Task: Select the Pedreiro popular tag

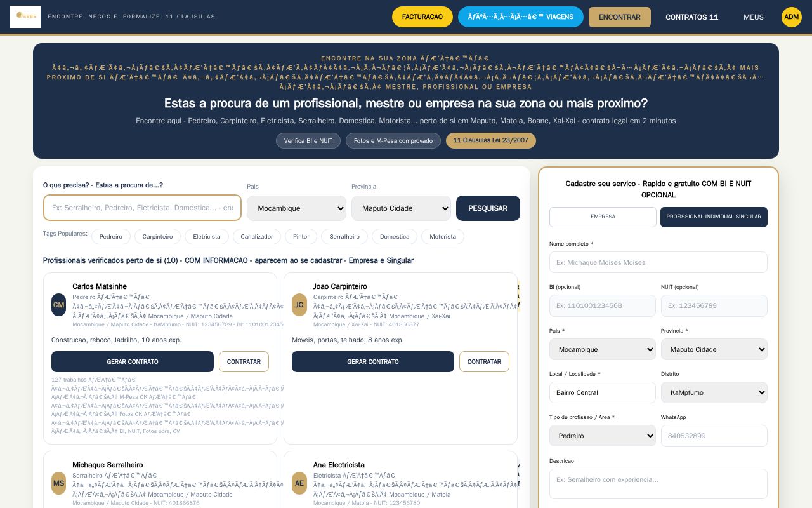Action: coord(111,236)
